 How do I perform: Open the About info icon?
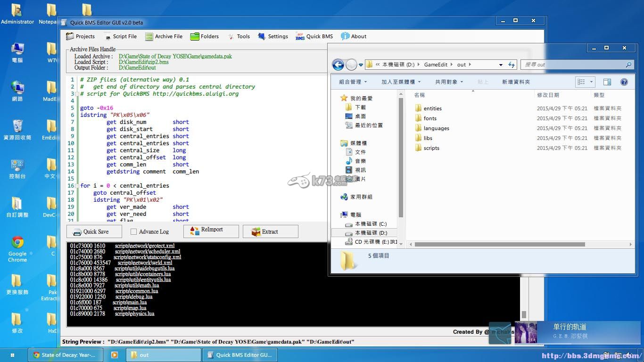[x=354, y=36]
